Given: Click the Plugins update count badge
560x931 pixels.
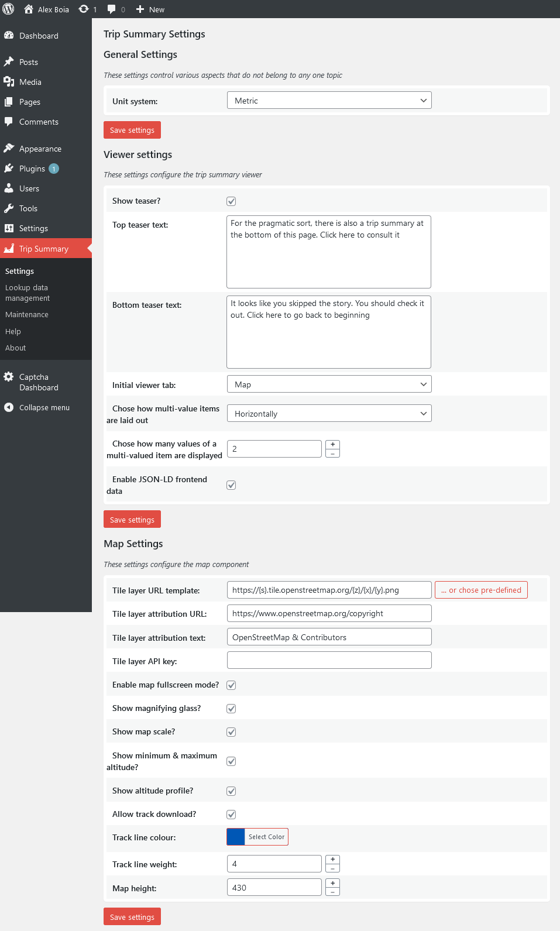Looking at the screenshot, I should (54, 169).
